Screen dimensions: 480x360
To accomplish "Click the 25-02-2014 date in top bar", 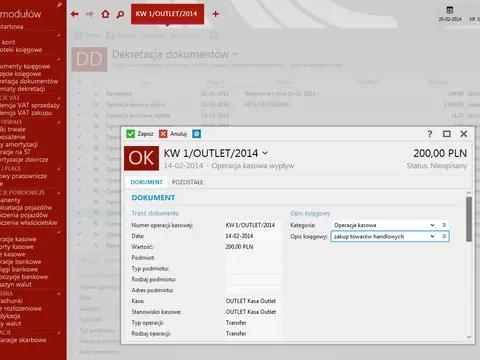I will point(450,19).
